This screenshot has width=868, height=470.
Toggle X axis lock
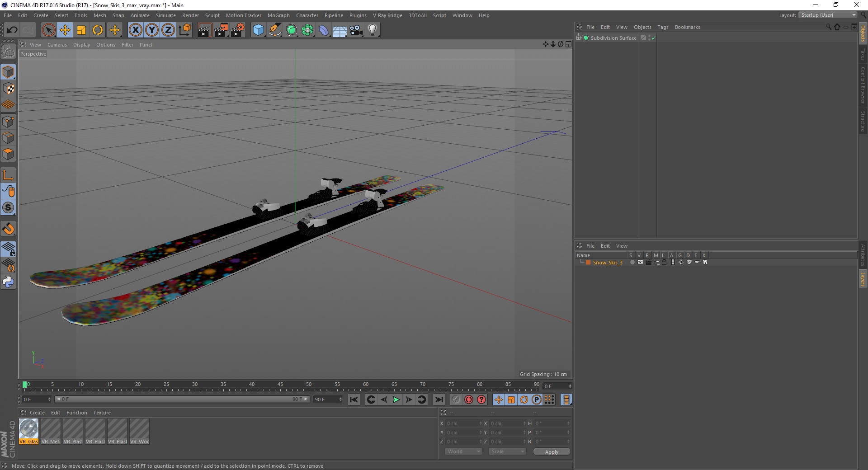point(136,30)
